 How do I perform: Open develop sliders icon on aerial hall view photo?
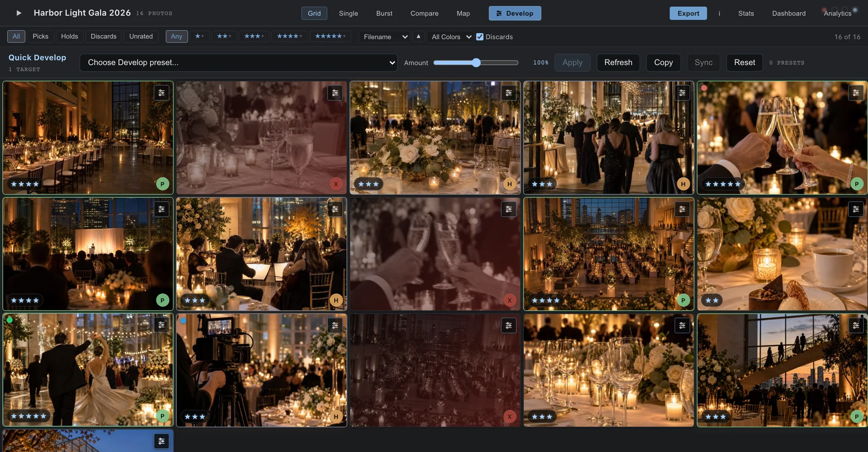682,209
